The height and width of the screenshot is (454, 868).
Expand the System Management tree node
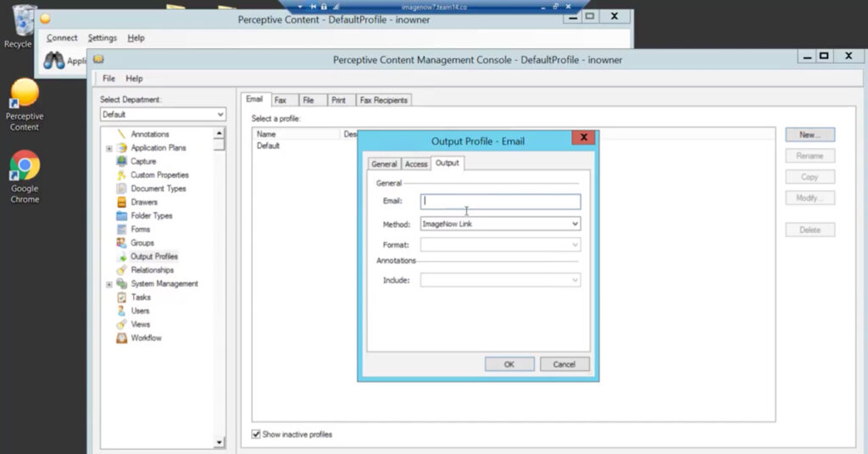pyautogui.click(x=108, y=284)
